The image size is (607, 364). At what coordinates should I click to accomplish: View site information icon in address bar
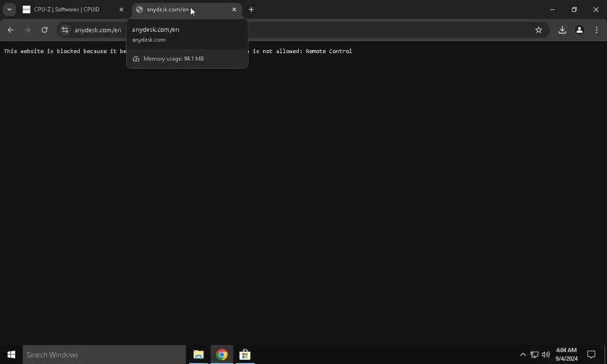tap(65, 30)
